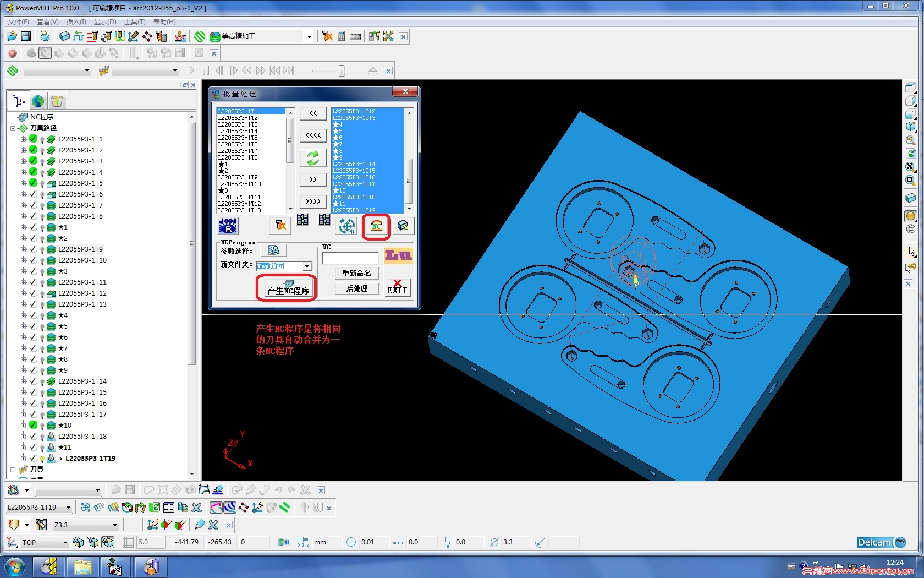The height and width of the screenshot is (578, 924).
Task: Click the shaded sphere icon on right toolbar
Action: 911,216
